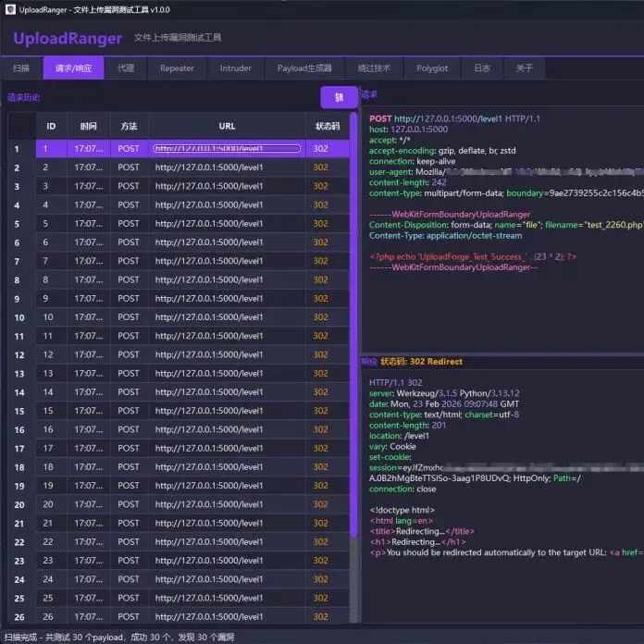This screenshot has width=644, height=644.
Task: Select the time cell in row 7
Action: [x=89, y=261]
